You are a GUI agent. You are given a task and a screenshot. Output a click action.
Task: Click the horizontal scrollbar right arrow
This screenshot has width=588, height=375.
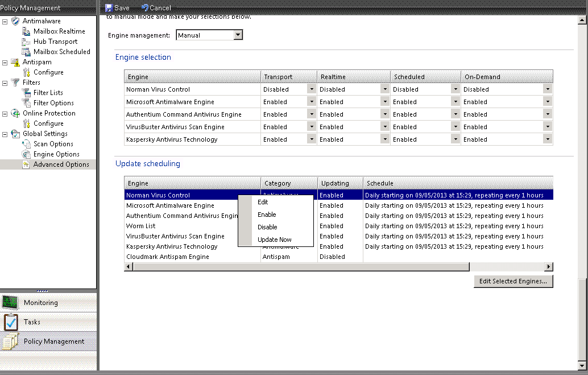pos(549,267)
